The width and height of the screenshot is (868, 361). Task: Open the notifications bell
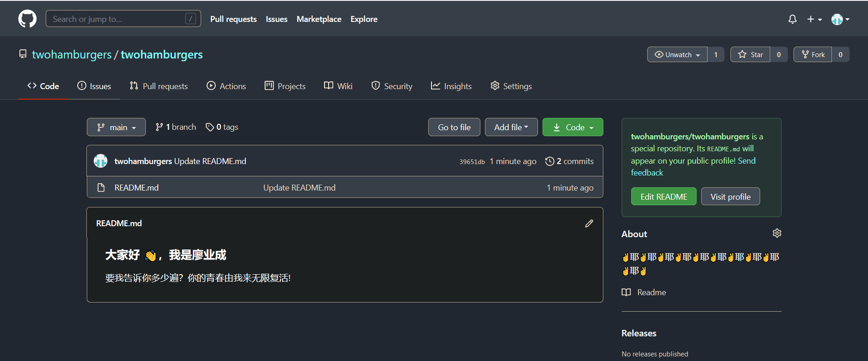click(x=793, y=19)
